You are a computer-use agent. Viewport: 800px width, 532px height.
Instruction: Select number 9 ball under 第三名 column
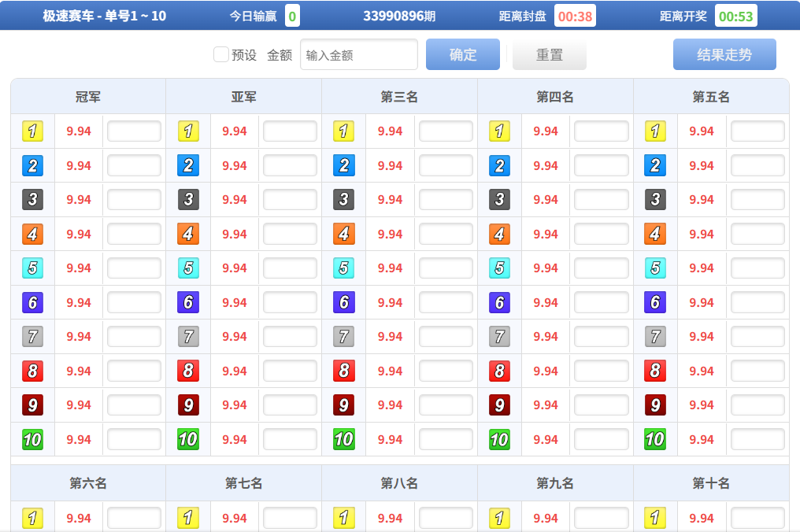pos(344,405)
